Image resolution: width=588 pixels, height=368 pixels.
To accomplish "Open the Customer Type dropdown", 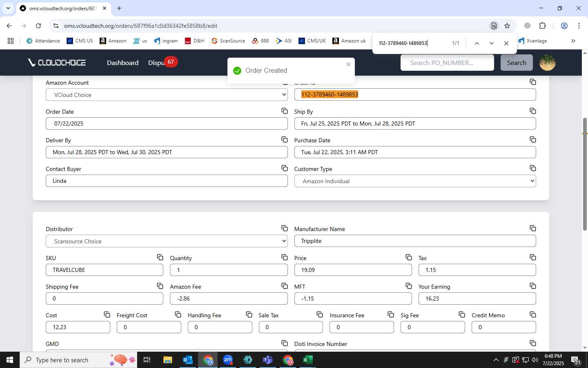I will (x=415, y=181).
